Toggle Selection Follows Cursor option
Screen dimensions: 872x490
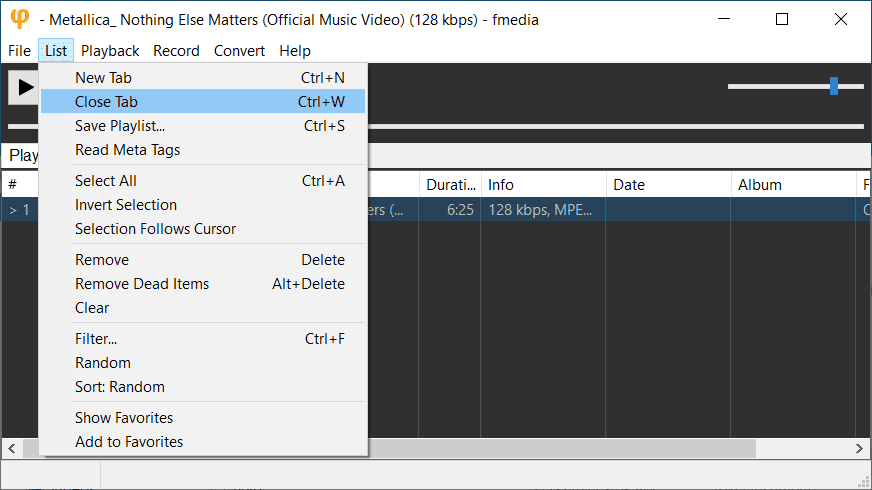pyautogui.click(x=203, y=229)
